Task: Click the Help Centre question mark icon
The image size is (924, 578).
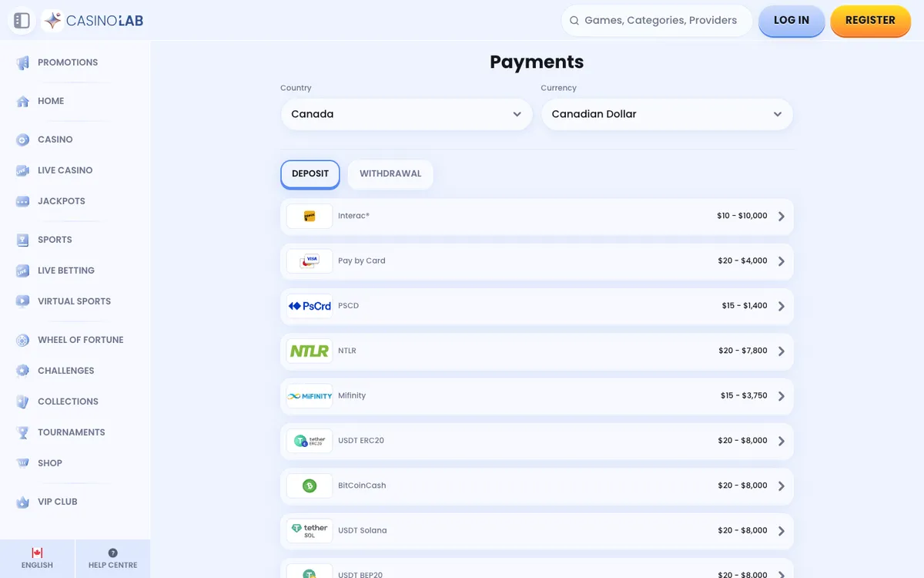Action: click(x=113, y=553)
